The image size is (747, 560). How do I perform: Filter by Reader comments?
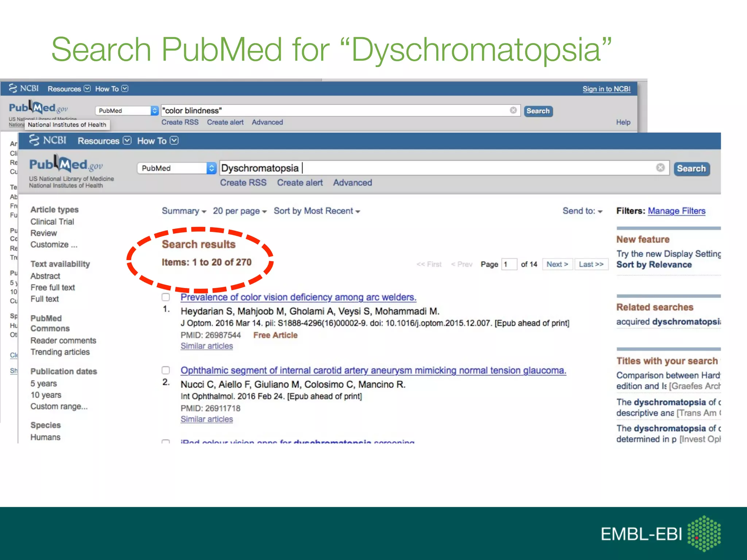[x=63, y=341]
